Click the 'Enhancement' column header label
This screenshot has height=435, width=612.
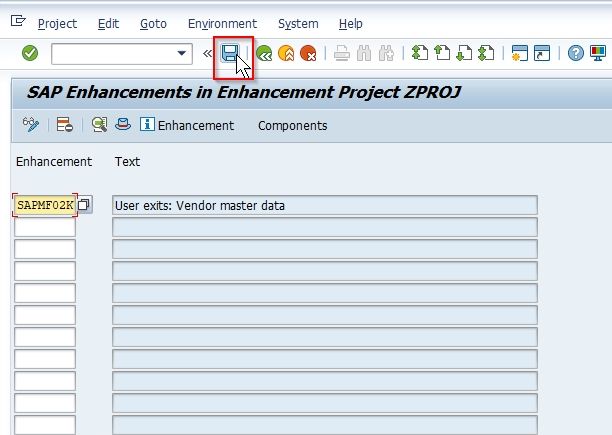54,162
